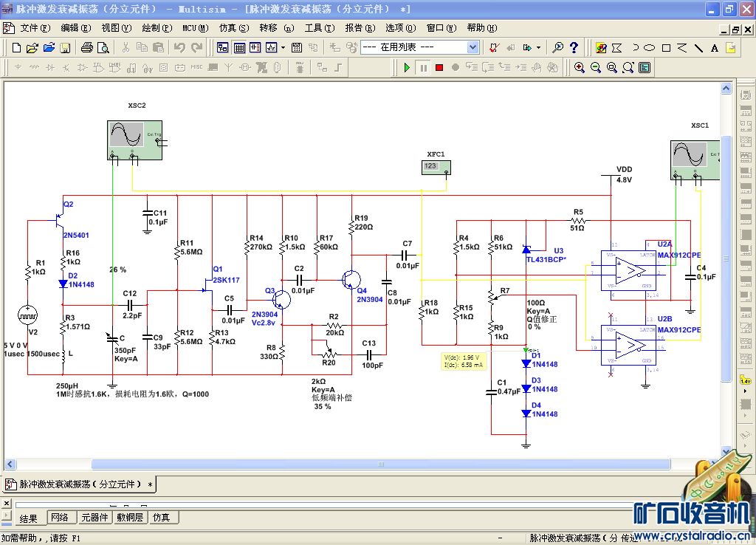The height and width of the screenshot is (545, 756).
Task: Open the help question mark icon
Action: click(x=574, y=47)
